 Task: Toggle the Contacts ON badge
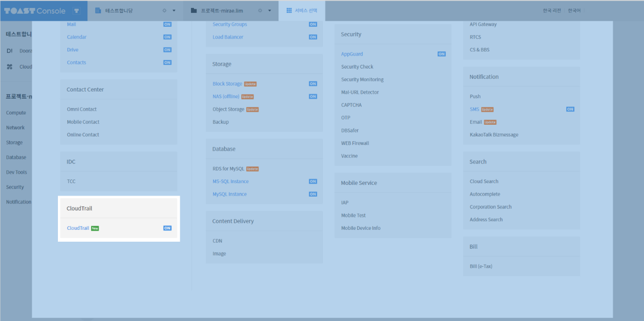point(167,63)
